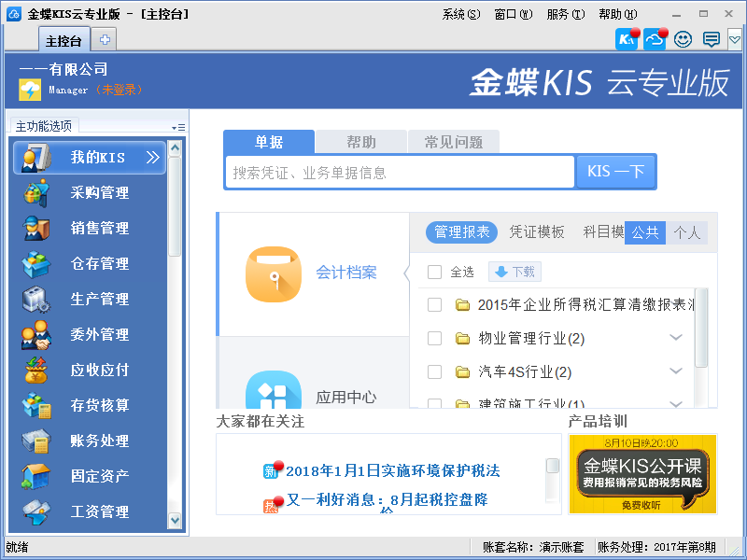Open 固定资产 building icon
Screen dimensions: 747x560
tap(36, 476)
